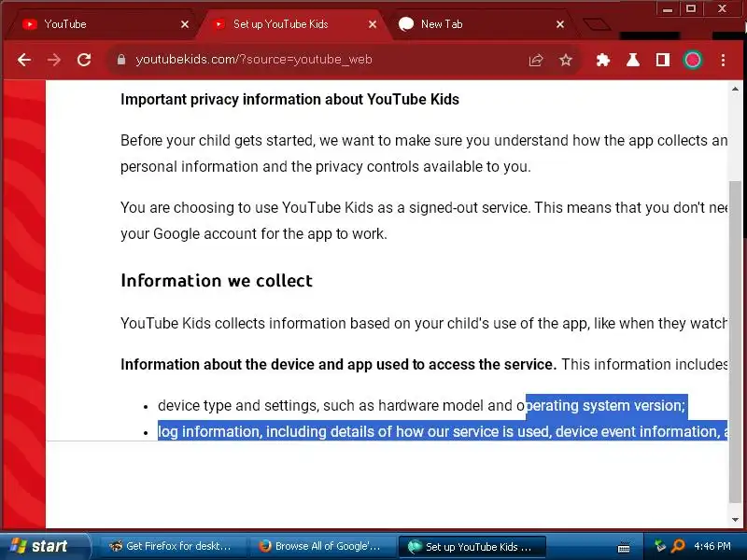Open the Extensions puzzle icon
The height and width of the screenshot is (560, 747).
[x=603, y=60]
